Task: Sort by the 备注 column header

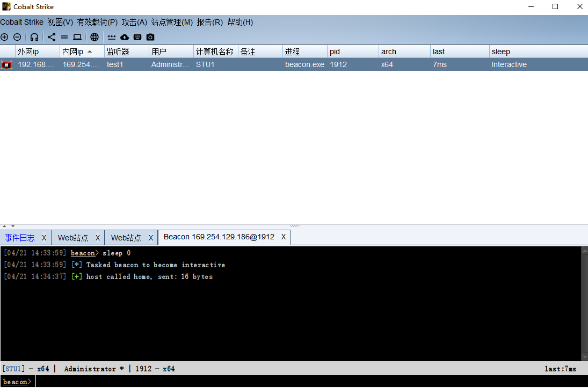Action: pyautogui.click(x=260, y=52)
